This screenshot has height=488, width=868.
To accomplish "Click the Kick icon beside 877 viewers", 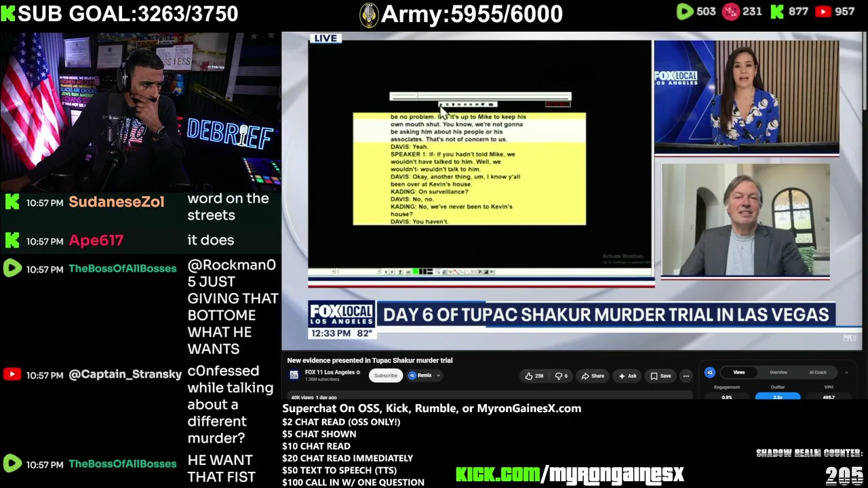I will tap(777, 12).
